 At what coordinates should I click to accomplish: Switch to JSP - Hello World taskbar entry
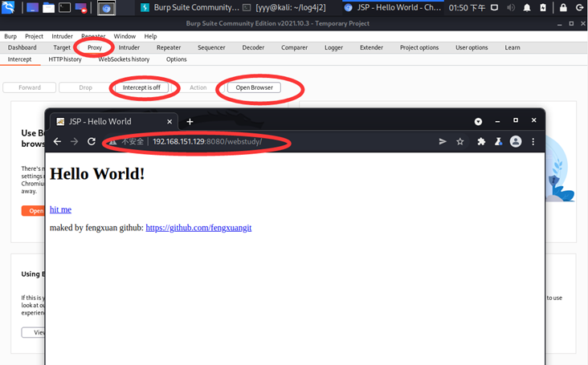(x=393, y=7)
